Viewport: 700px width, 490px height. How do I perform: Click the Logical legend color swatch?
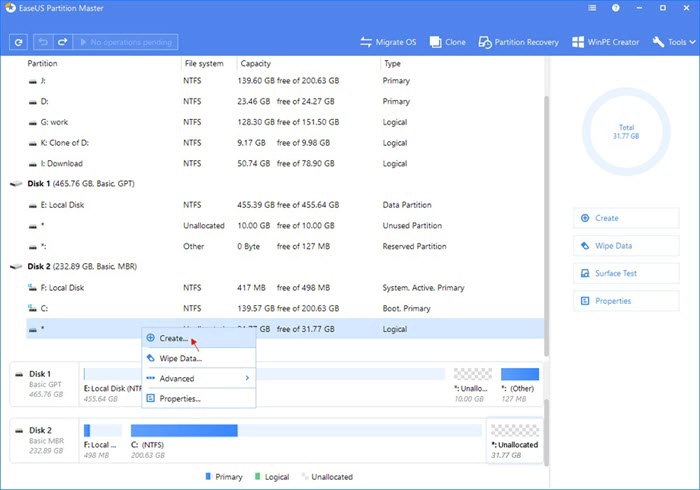258,477
